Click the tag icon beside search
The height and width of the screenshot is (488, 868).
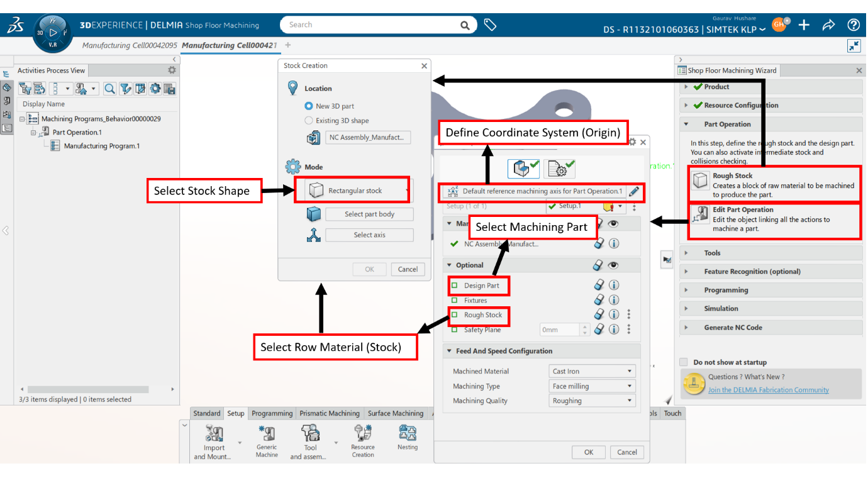(490, 25)
